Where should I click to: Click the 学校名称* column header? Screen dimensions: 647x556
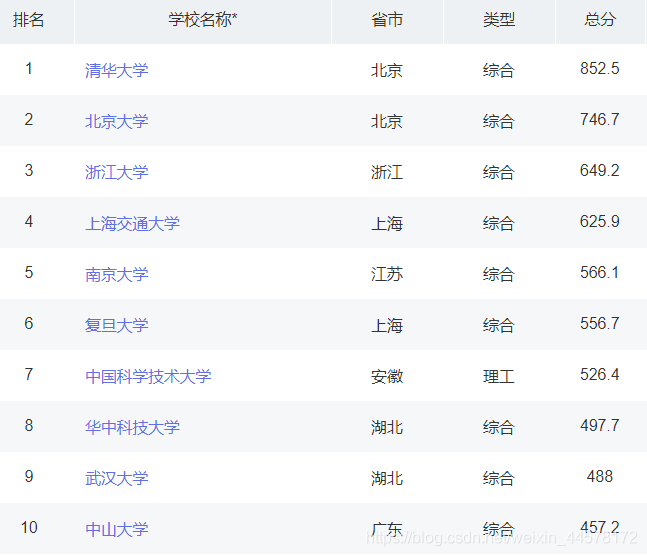203,19
